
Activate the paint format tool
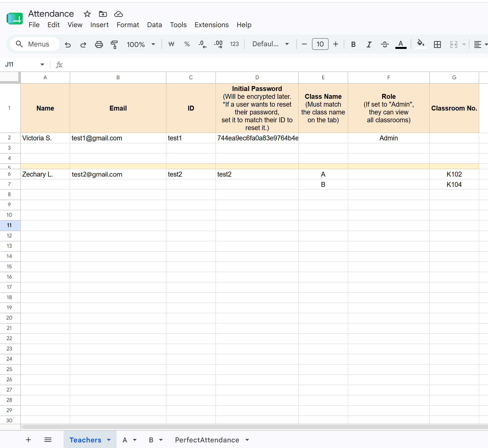(114, 44)
